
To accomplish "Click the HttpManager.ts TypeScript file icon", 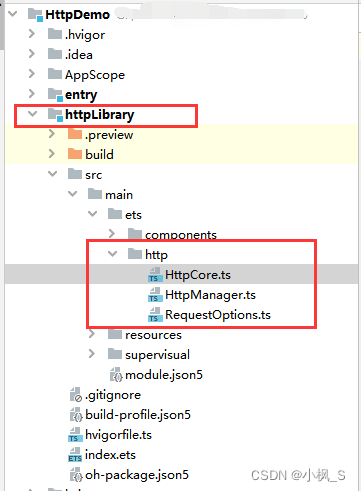I will click(x=155, y=295).
